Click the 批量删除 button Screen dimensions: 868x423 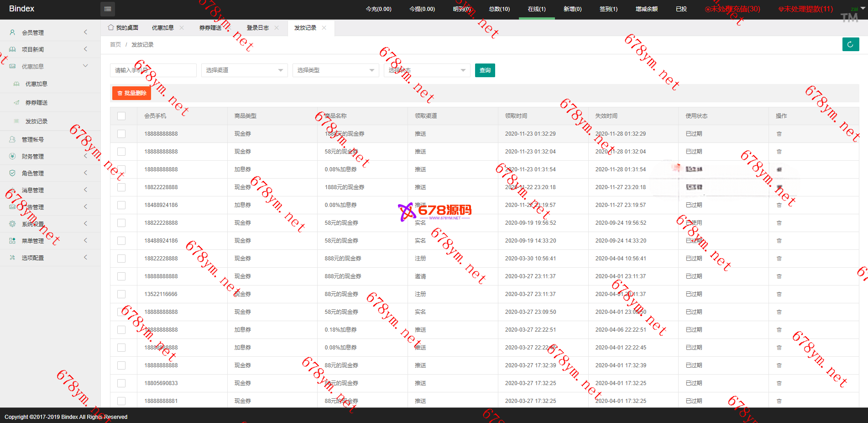click(x=131, y=93)
